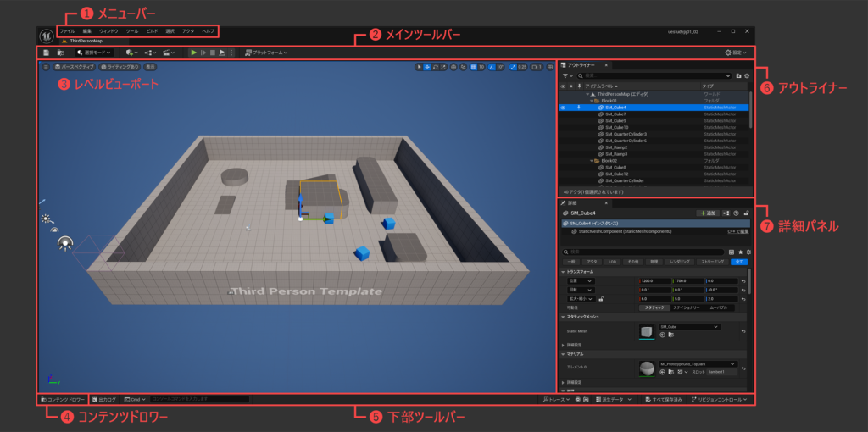Click the Details favorites star icon
Viewport: 868px width, 432px height.
coord(740,252)
